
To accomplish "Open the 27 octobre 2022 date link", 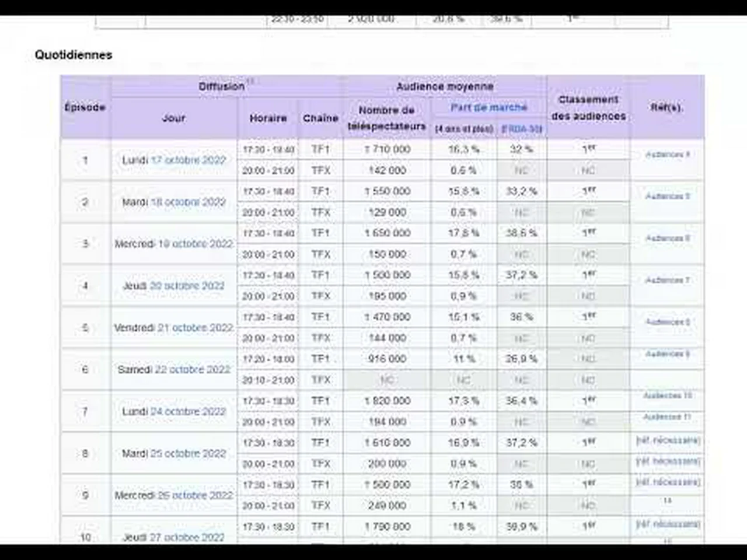I will click(187, 537).
